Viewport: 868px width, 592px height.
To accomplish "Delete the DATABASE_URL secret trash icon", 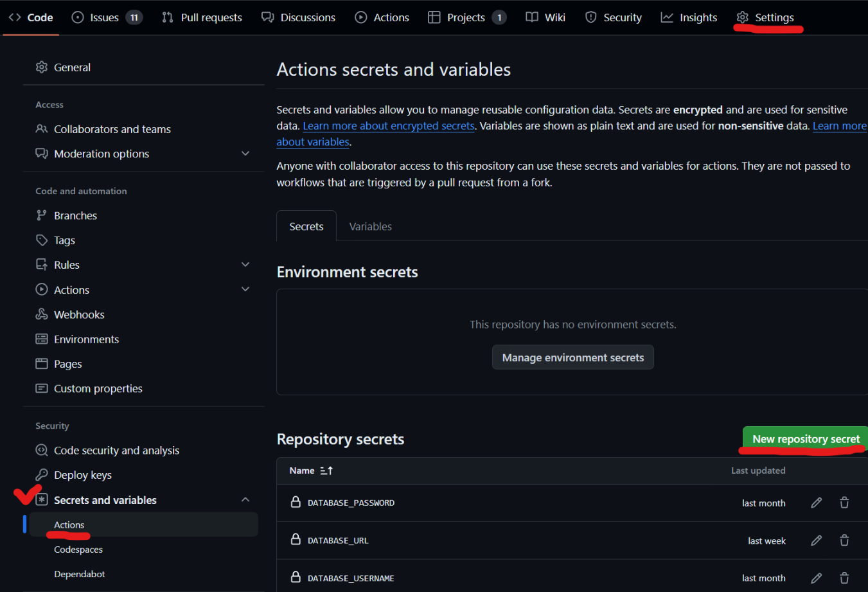I will coord(844,541).
